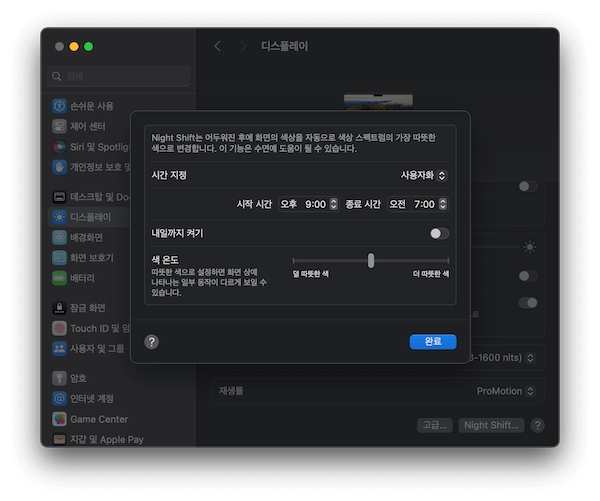
Task: Click the search magnifier icon
Action: pyautogui.click(x=57, y=76)
